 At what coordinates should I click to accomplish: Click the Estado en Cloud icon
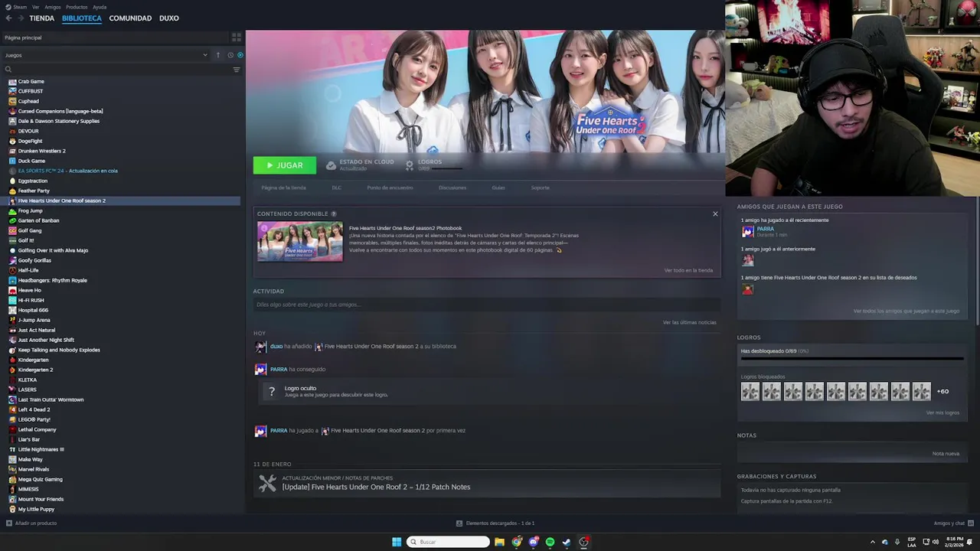(331, 165)
